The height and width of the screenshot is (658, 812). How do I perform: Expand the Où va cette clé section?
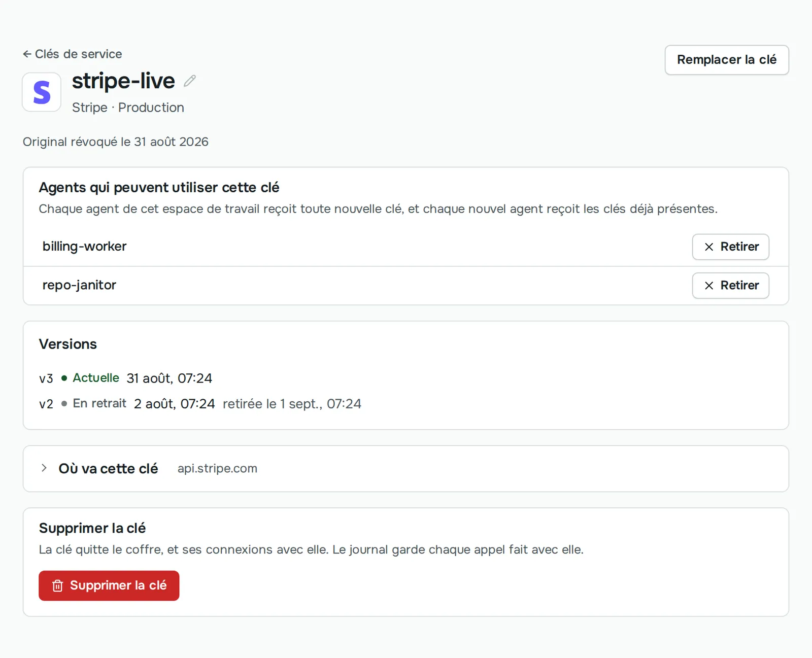tap(406, 469)
